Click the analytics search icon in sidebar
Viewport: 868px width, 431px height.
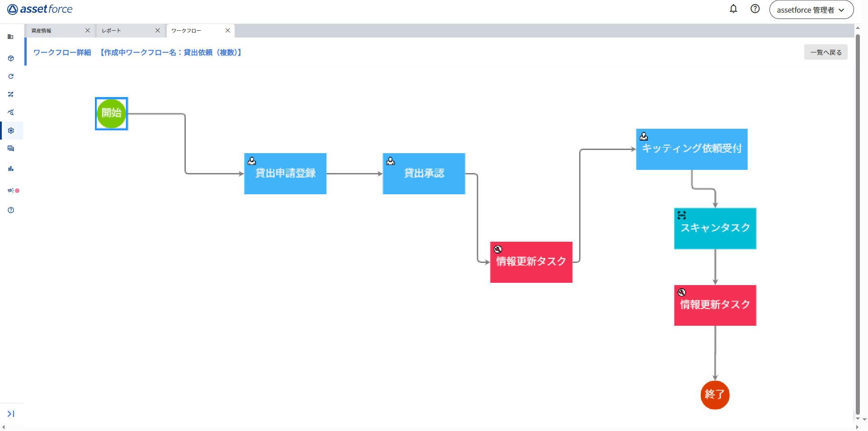point(11,112)
